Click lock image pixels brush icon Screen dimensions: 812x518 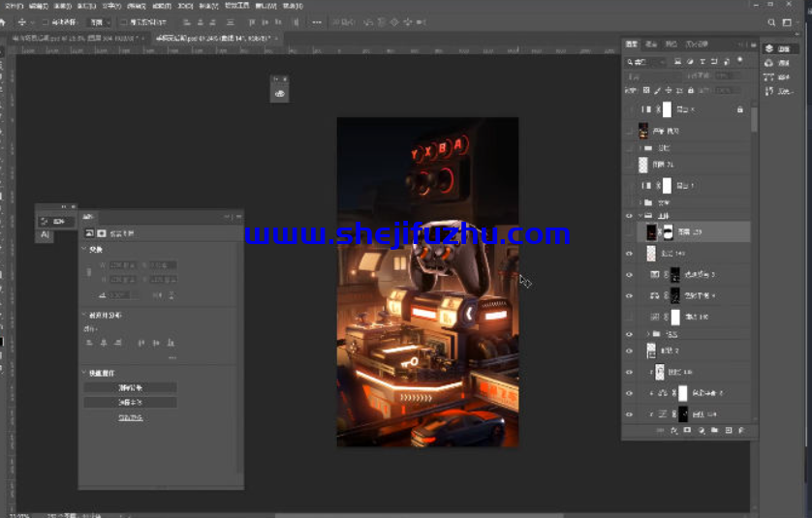(658, 91)
